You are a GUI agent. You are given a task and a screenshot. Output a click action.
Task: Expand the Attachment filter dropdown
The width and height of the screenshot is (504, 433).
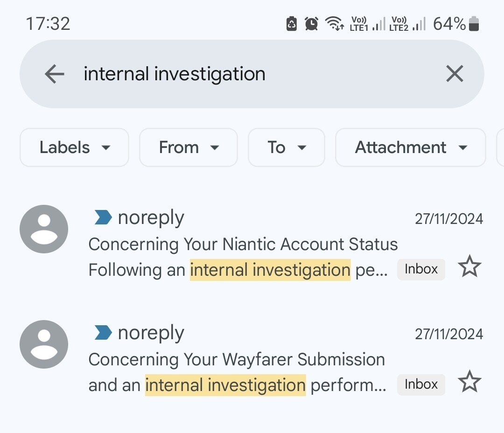click(410, 147)
